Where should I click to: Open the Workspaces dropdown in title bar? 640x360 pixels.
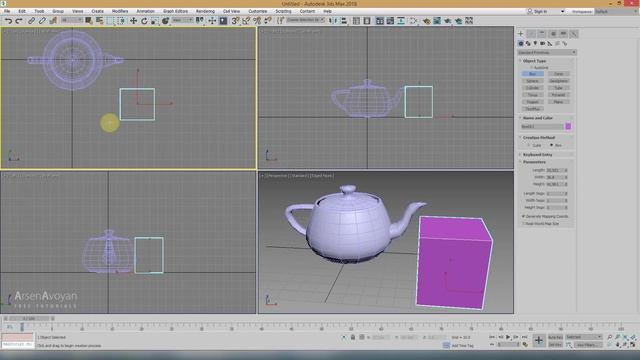point(616,11)
